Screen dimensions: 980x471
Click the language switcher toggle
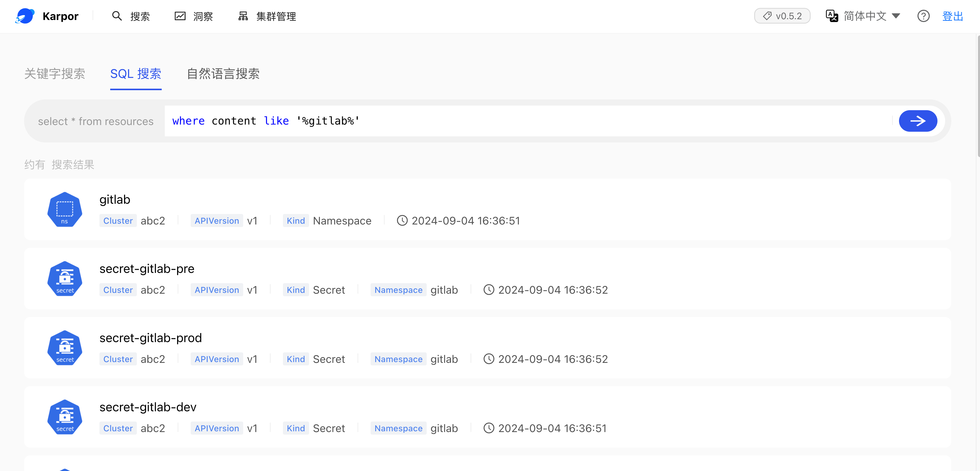click(865, 17)
